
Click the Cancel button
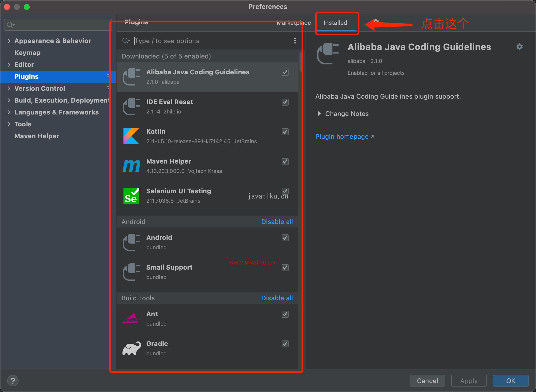(x=427, y=381)
